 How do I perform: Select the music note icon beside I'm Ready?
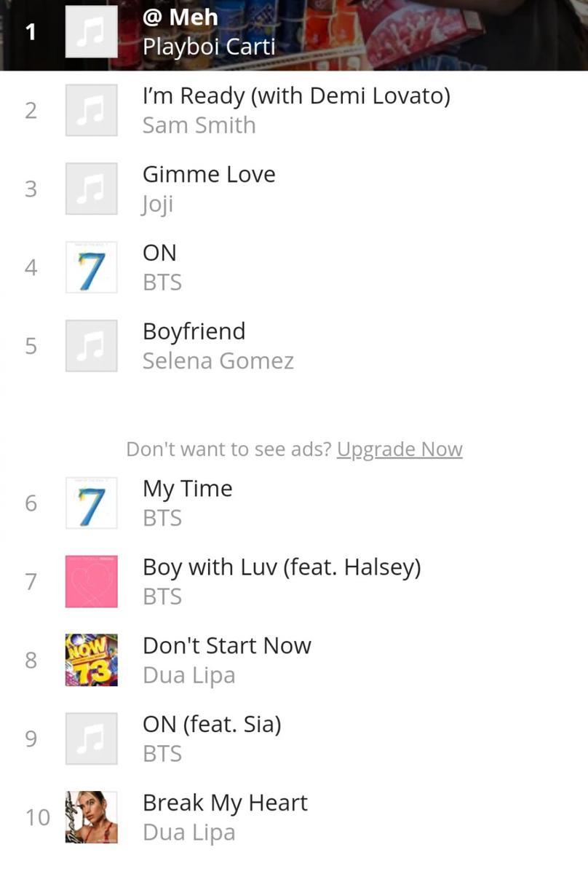pos(92,110)
